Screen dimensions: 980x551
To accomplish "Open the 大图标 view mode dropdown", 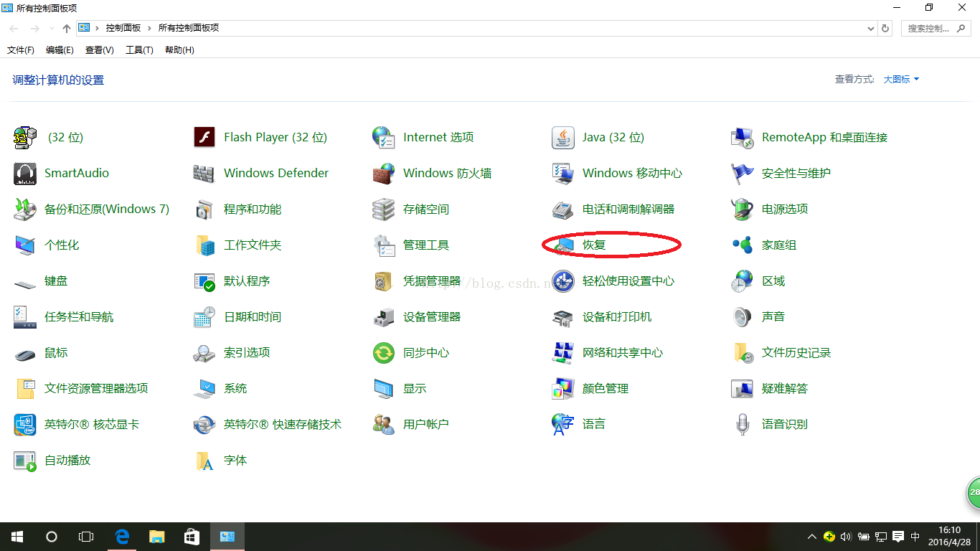I will (x=901, y=80).
